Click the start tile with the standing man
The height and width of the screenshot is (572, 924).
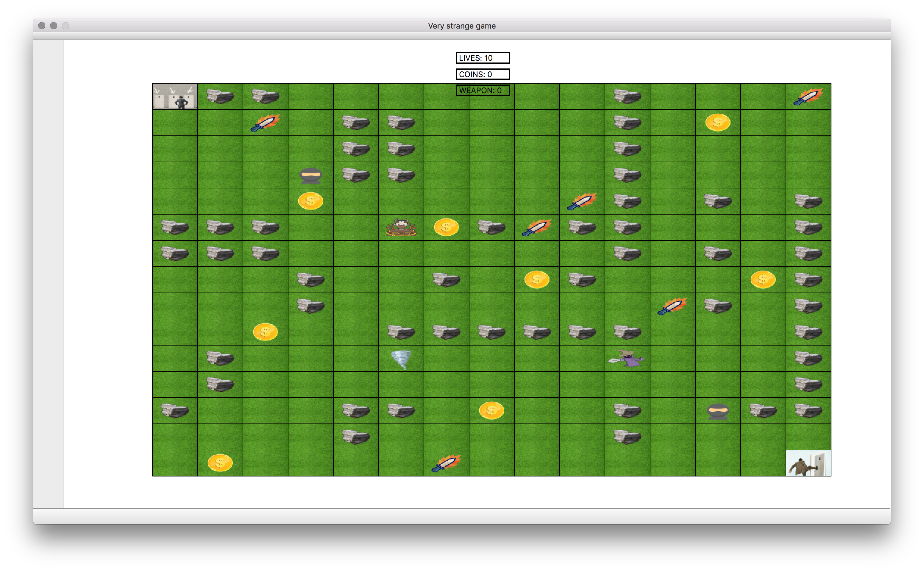point(175,96)
